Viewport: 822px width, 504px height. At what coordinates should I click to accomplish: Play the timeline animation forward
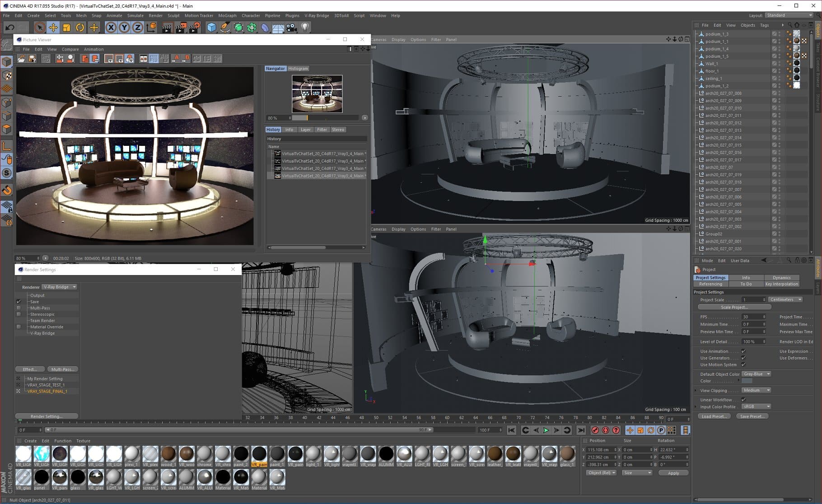point(546,430)
